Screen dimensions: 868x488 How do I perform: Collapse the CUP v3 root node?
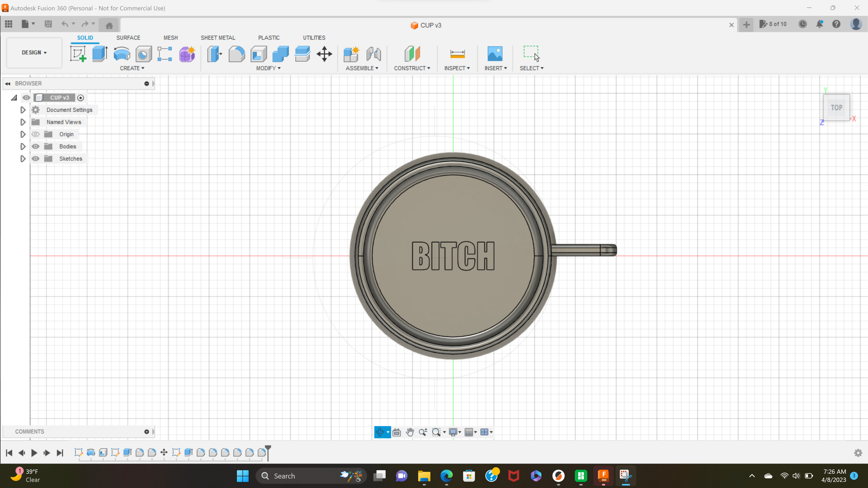14,98
